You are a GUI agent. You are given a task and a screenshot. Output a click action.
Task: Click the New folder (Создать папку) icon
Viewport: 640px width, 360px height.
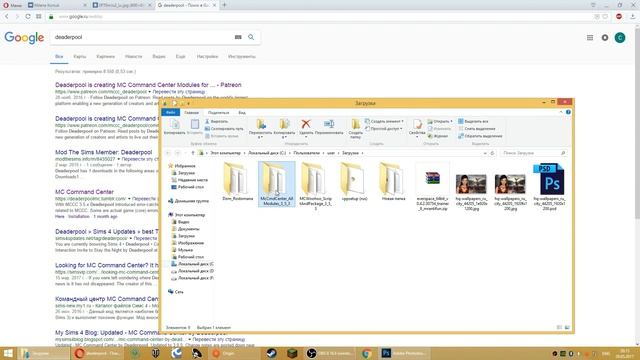coord(356,128)
